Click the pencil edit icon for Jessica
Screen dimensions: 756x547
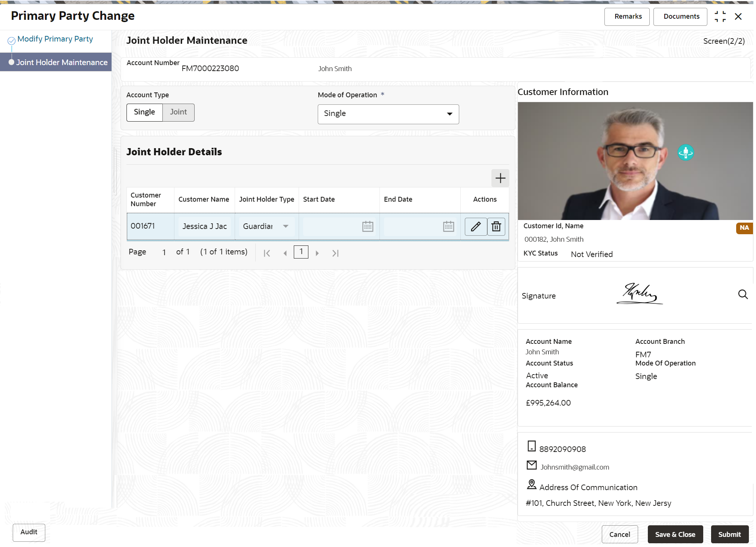point(475,226)
